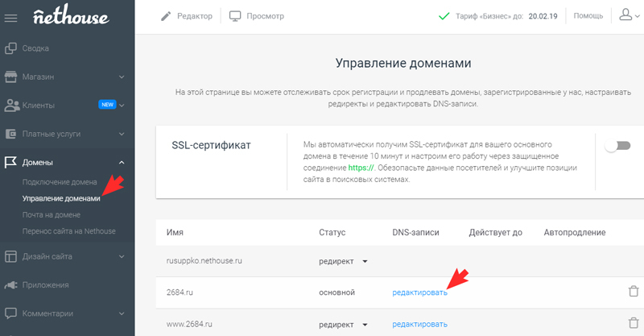Select Перенос сайта на Nethouse item
644x336 pixels.
coord(69,231)
